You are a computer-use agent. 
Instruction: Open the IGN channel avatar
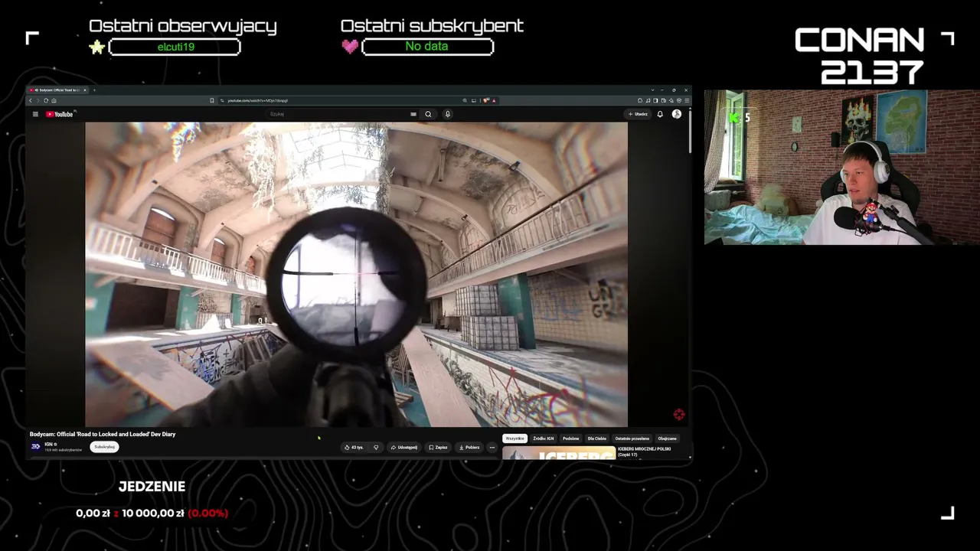click(35, 446)
